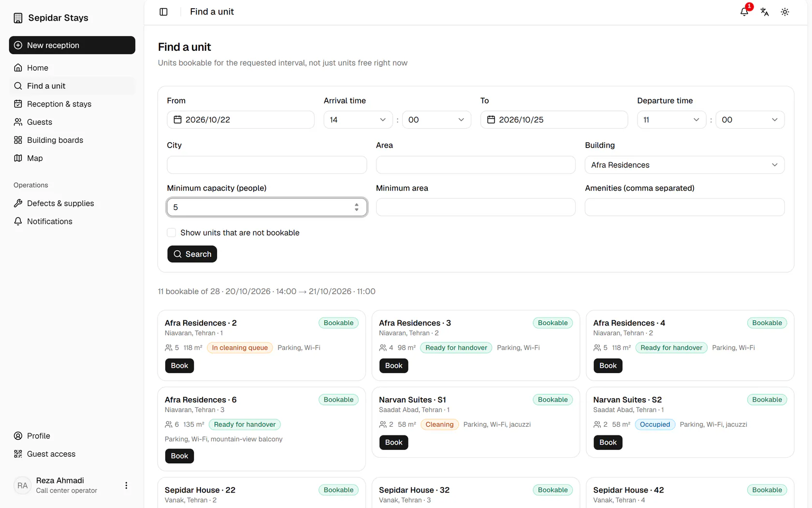This screenshot has width=812, height=508.
Task: Click Bookable badge on Sepidar House 42
Action: pos(767,490)
